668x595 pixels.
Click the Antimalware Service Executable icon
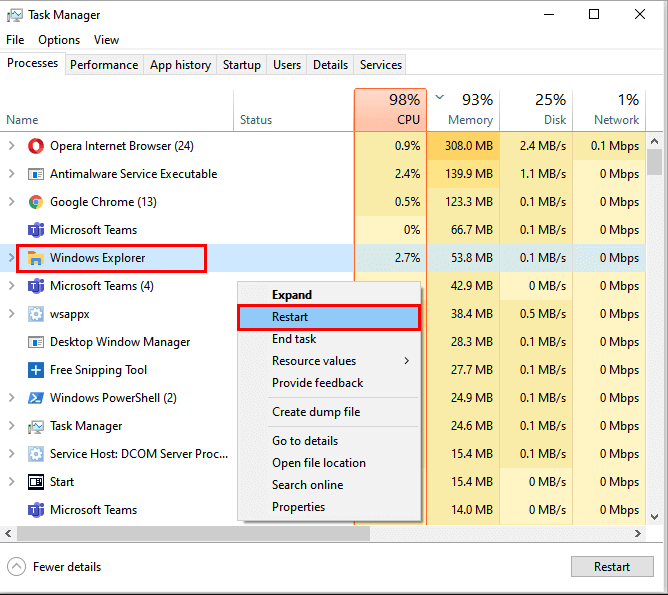[36, 174]
